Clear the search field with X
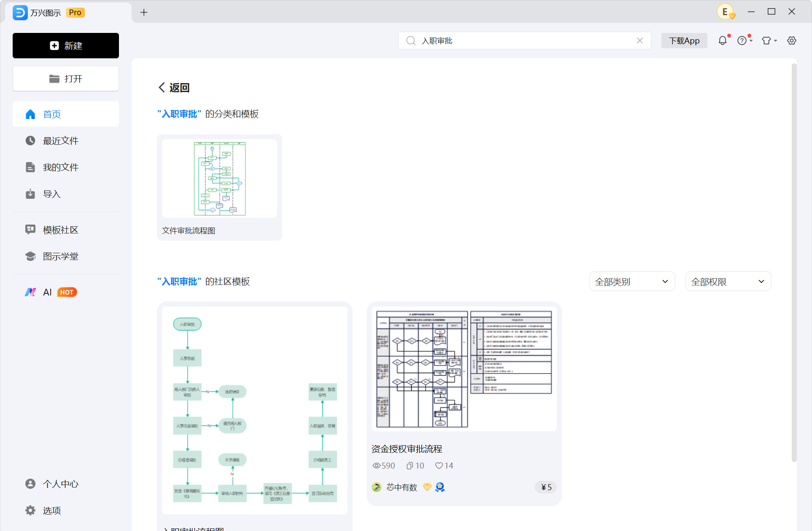The width and height of the screenshot is (812, 531). pos(640,41)
